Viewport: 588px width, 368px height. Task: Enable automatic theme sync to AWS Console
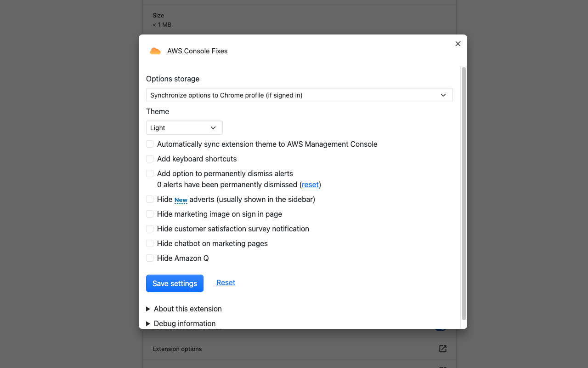coord(149,144)
